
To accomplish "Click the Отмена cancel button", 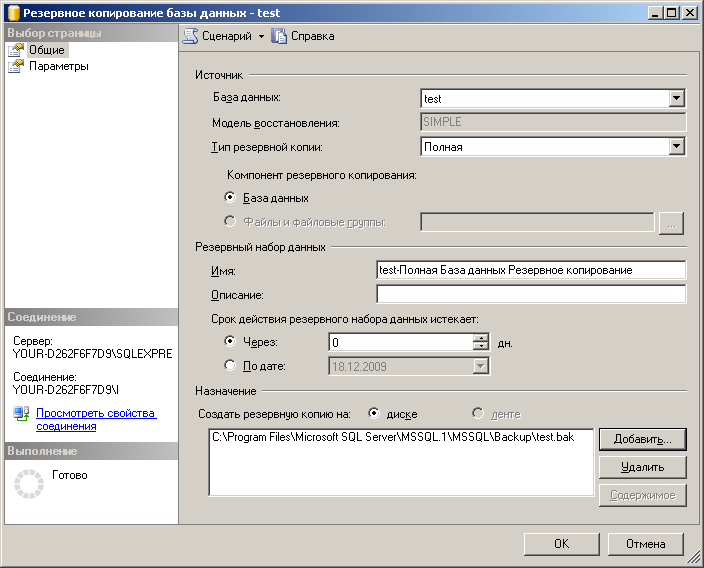I will tap(646, 544).
